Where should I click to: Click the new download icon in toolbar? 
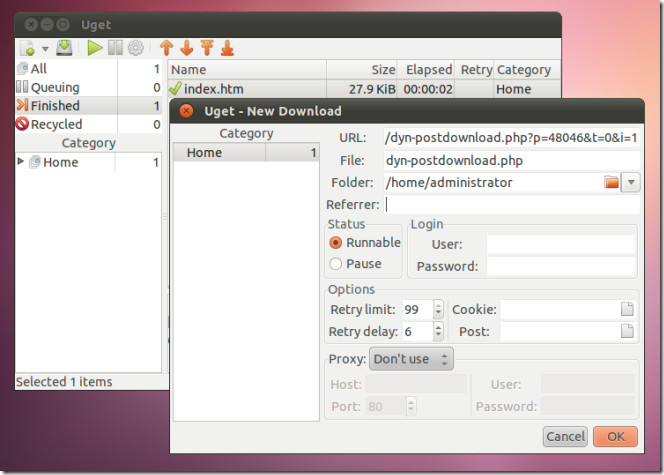(28, 48)
